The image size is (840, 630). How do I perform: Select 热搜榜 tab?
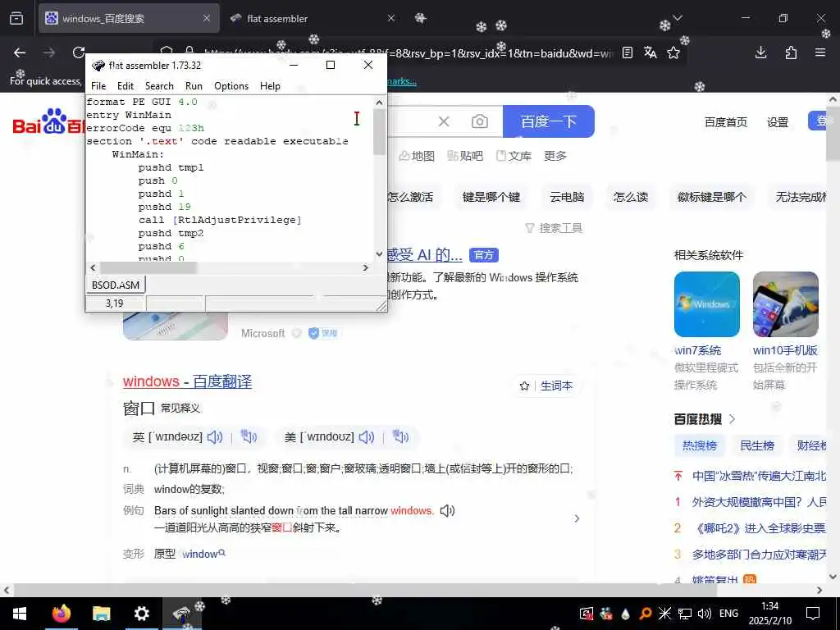tap(699, 445)
